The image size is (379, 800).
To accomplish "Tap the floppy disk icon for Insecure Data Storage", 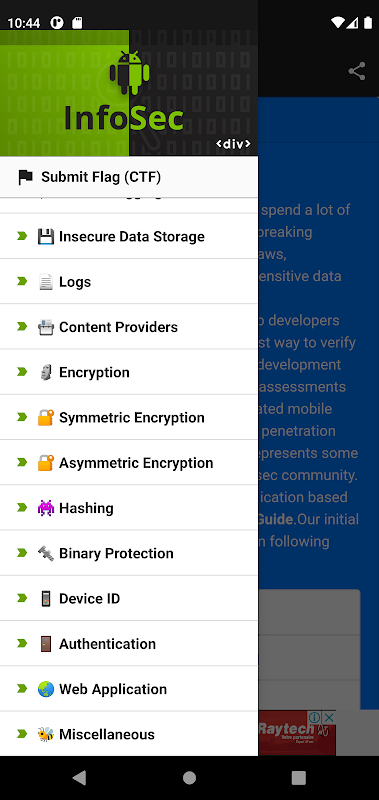I will tap(46, 236).
